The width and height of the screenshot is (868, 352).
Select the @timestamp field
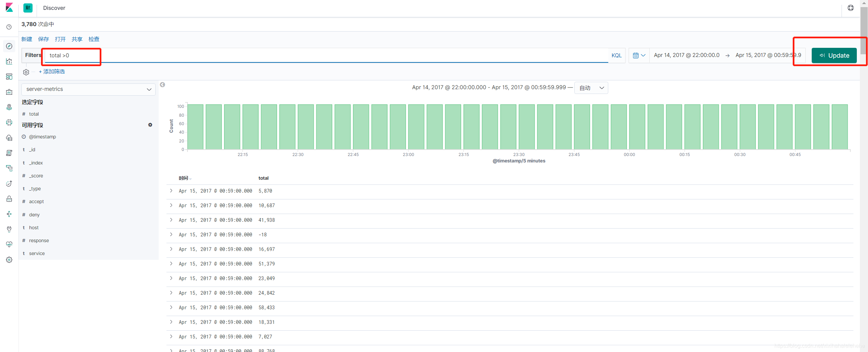42,137
